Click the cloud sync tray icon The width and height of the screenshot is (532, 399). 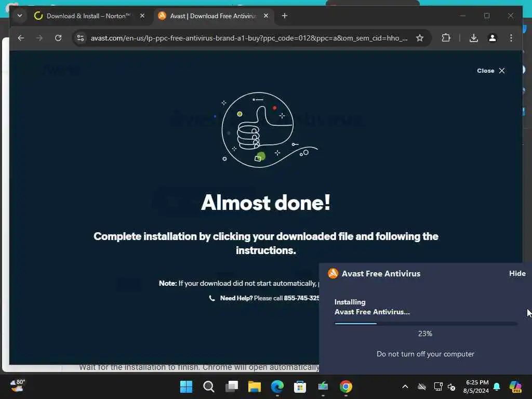click(422, 387)
